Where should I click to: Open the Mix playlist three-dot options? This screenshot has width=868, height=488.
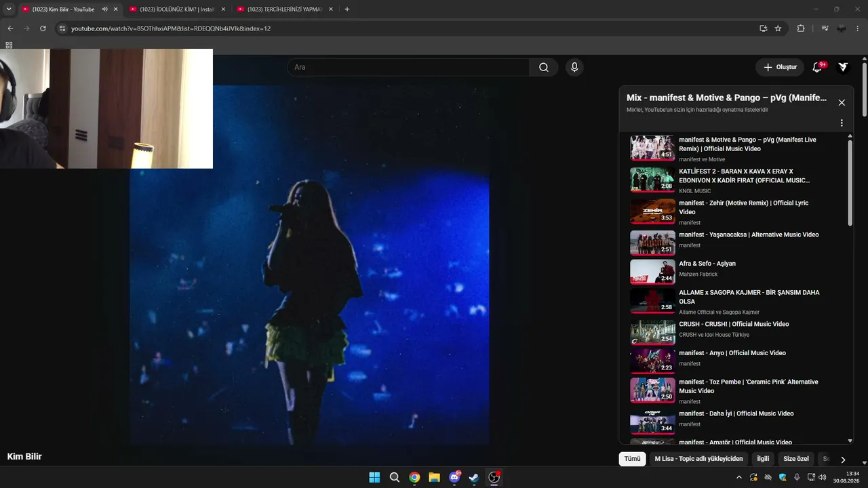click(842, 123)
